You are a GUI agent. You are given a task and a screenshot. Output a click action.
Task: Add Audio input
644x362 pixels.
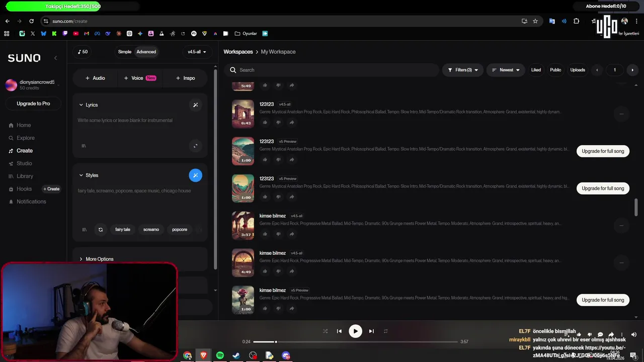[95, 78]
